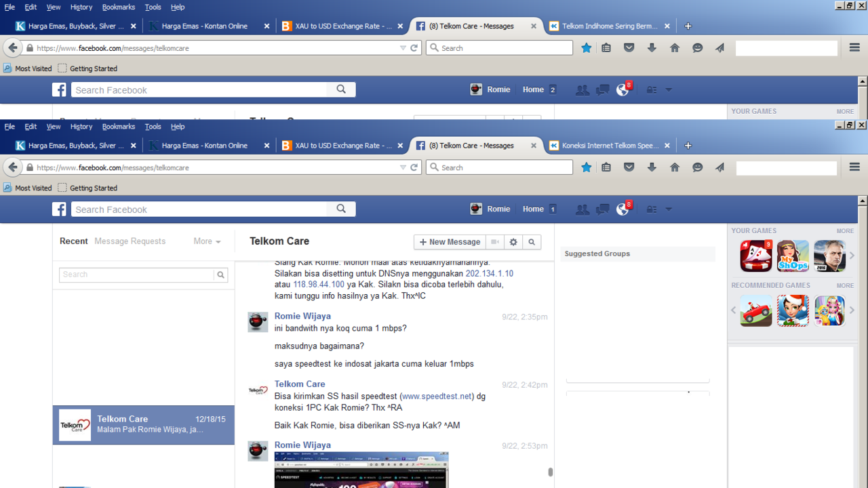Click the conversation search input field
Image resolution: width=868 pixels, height=488 pixels.
136,274
